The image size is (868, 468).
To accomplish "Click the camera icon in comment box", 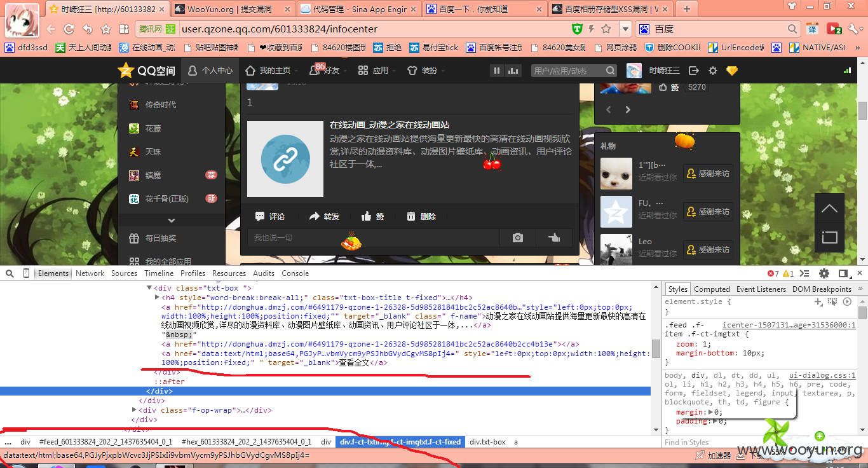I will 518,237.
